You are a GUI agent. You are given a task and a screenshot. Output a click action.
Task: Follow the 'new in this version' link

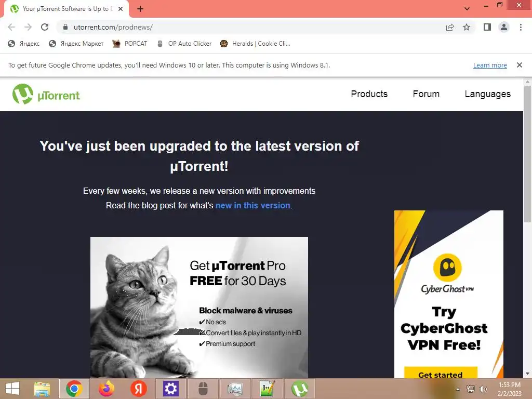pos(253,205)
